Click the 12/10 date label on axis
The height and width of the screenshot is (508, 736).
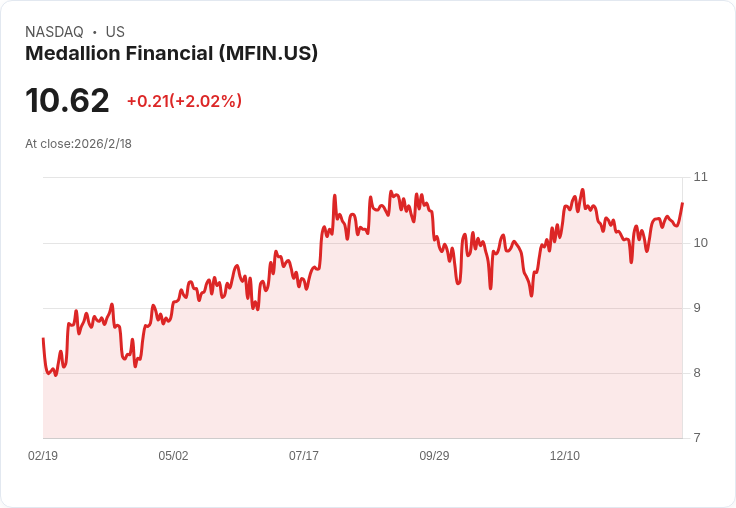(565, 455)
